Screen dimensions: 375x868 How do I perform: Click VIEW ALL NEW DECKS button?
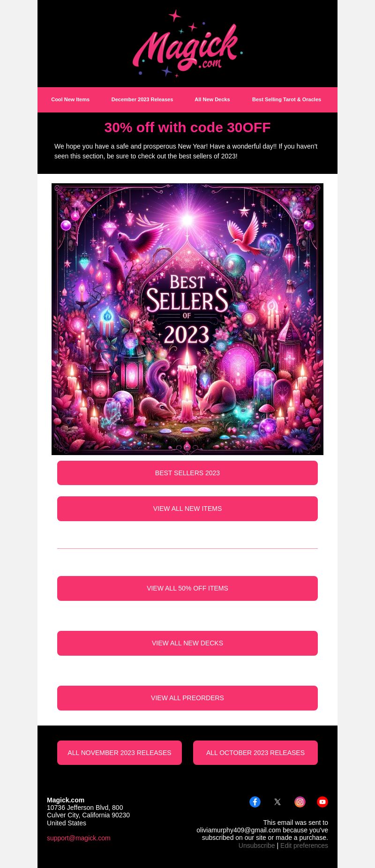pyautogui.click(x=187, y=643)
